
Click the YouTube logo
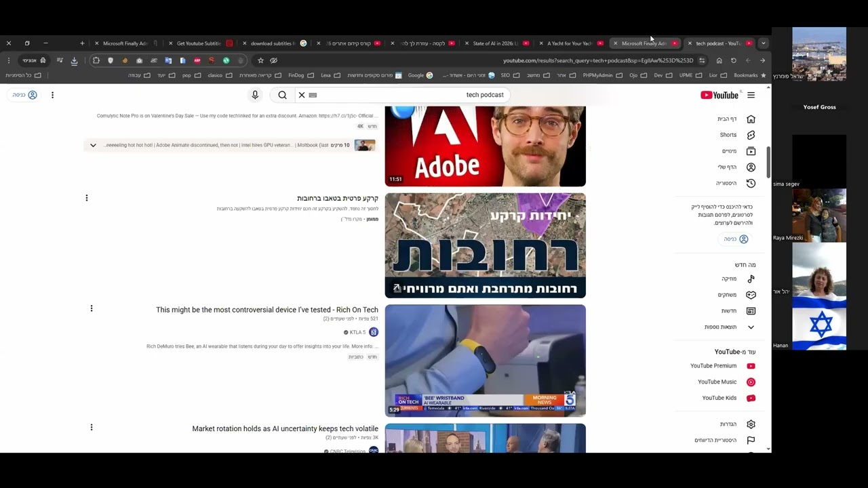(719, 95)
